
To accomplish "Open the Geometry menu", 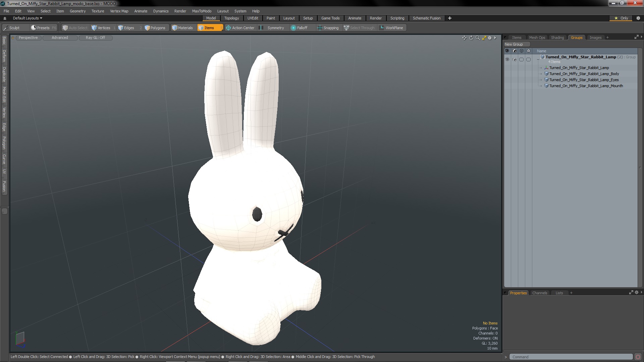I will tap(77, 11).
